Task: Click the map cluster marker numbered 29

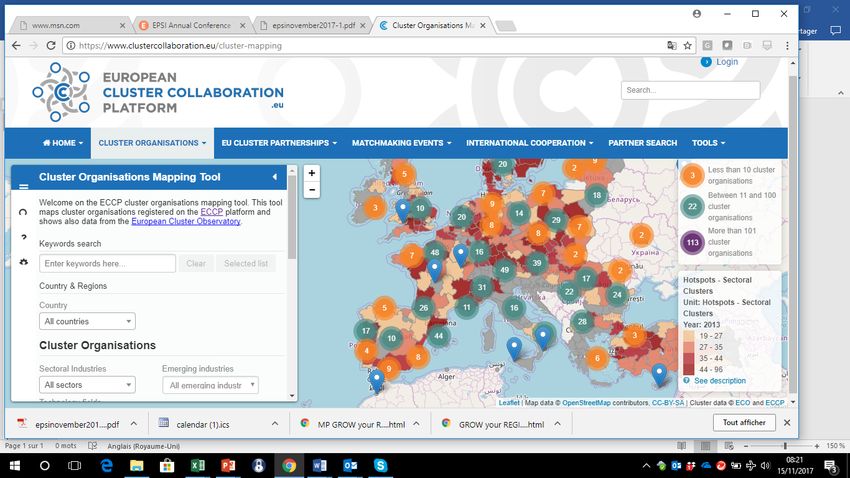Action: 556,220
